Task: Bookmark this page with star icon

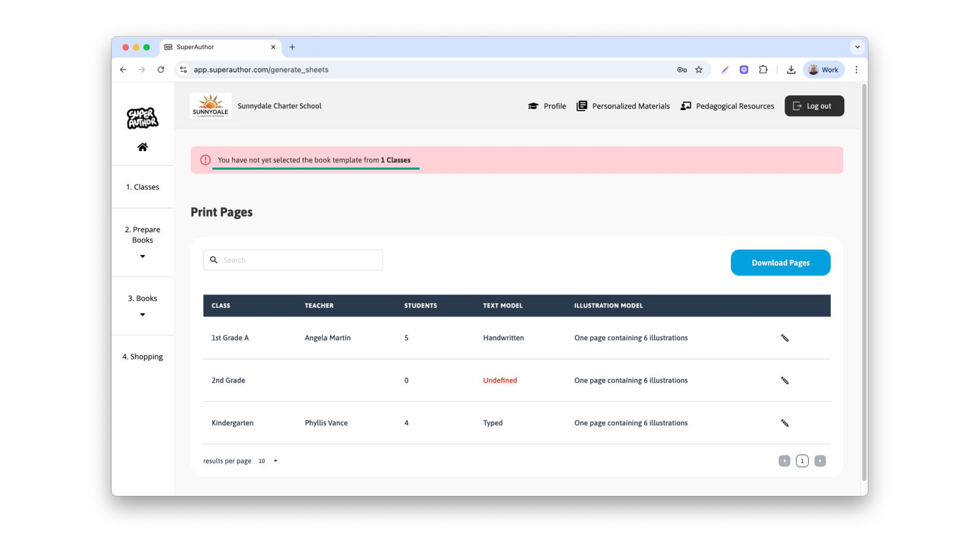Action: pos(699,70)
